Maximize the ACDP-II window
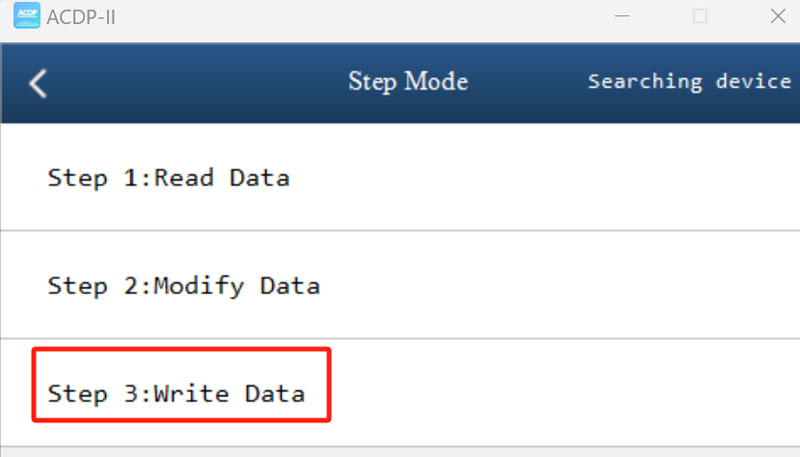800x457 pixels. click(700, 17)
